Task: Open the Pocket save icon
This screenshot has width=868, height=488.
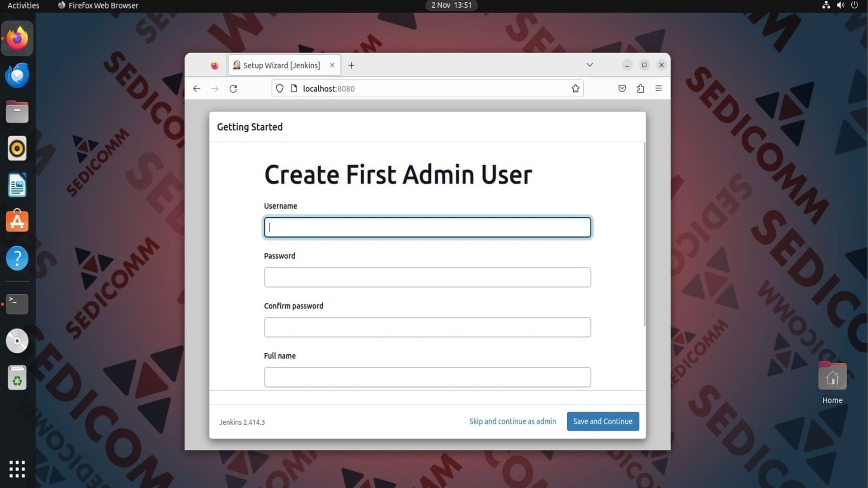Action: 622,89
